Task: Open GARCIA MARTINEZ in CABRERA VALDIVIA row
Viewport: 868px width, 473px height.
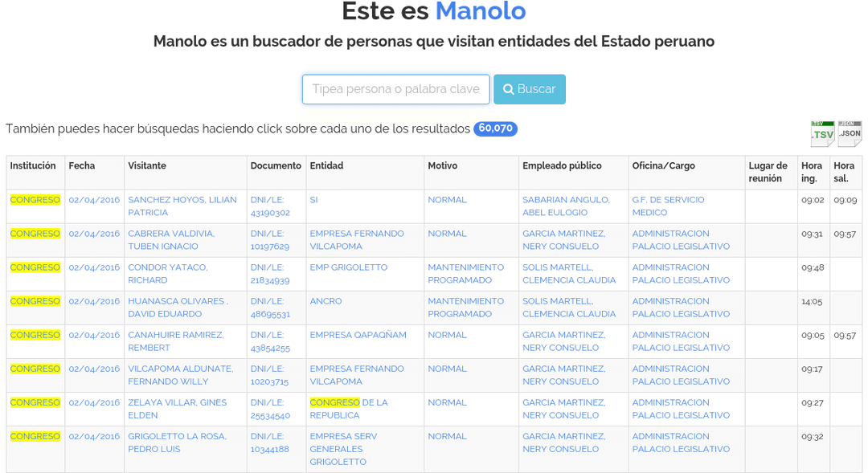Action: 564,239
